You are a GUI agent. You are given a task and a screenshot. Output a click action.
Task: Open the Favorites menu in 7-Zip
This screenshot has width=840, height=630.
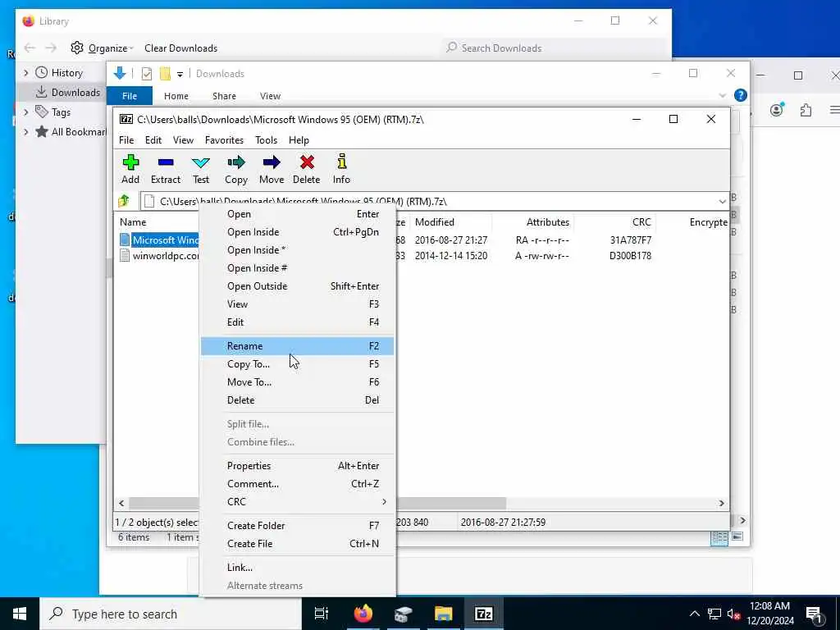[224, 140]
